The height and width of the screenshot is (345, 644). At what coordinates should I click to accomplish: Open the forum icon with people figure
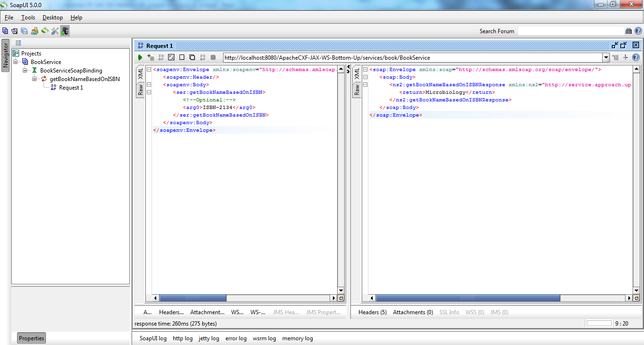(x=35, y=31)
